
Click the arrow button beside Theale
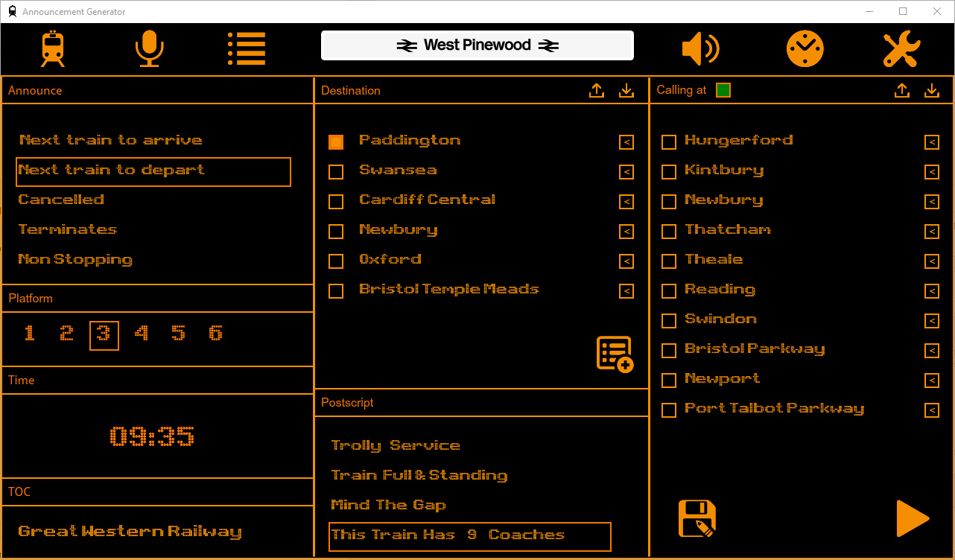932,261
